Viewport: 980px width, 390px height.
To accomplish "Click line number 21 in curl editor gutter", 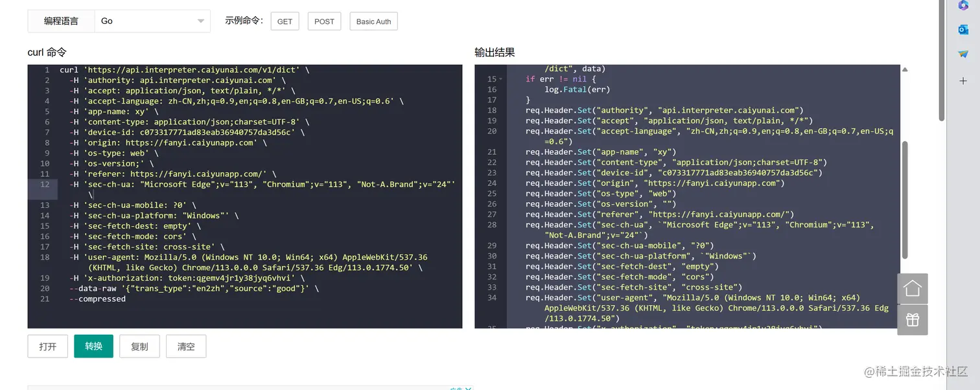I will [45, 299].
